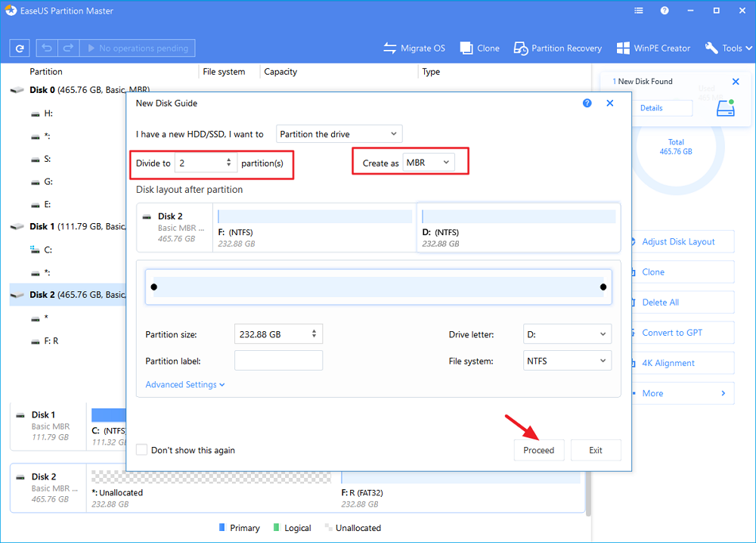The width and height of the screenshot is (756, 543).
Task: Expand Advanced Settings
Action: click(x=185, y=384)
